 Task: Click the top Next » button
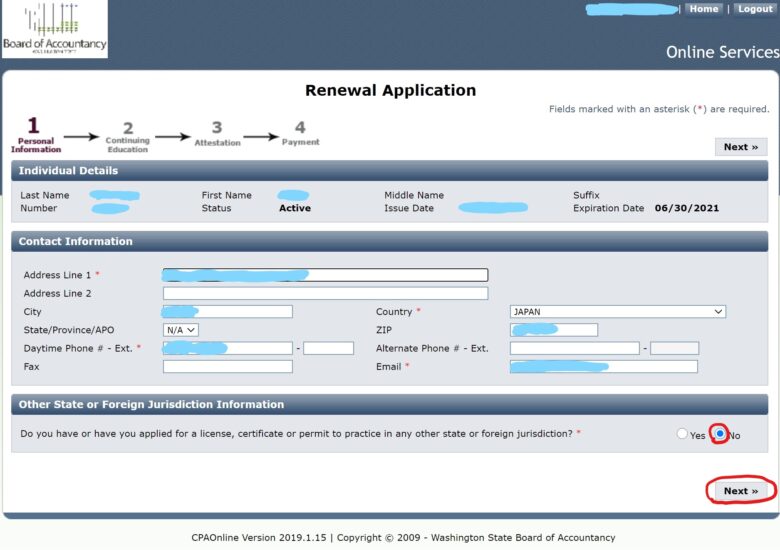coord(741,147)
